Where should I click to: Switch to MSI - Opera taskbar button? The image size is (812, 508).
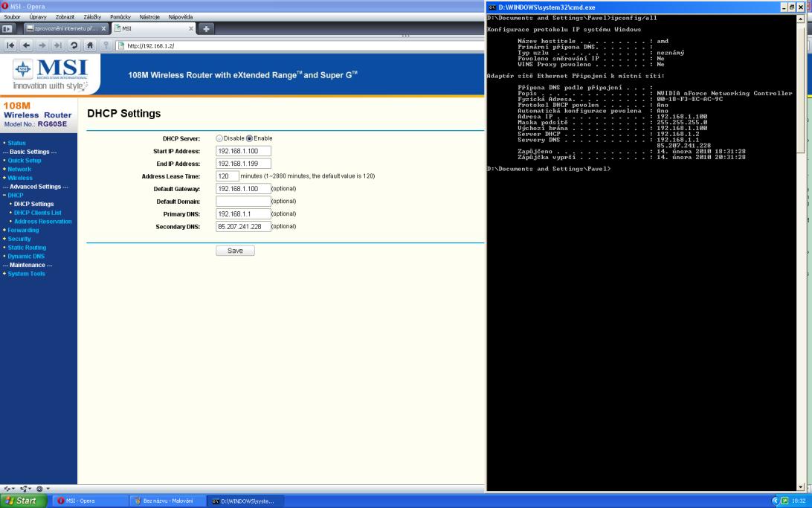[91, 501]
